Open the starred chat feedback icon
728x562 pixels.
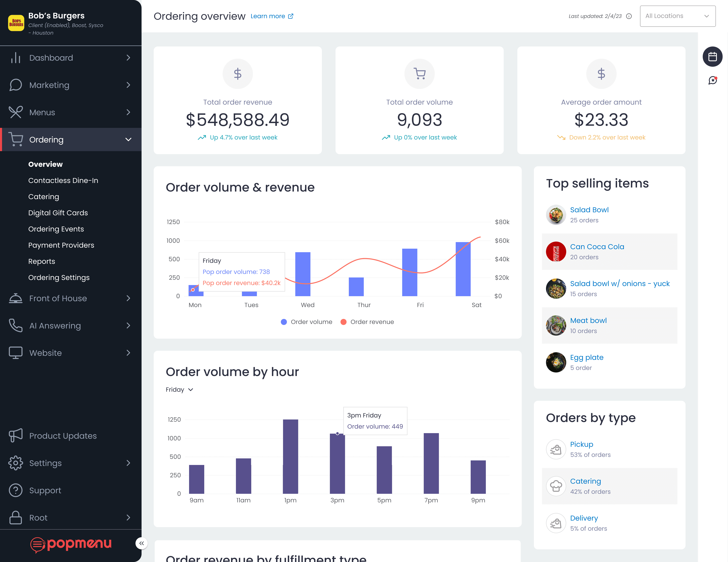click(712, 80)
